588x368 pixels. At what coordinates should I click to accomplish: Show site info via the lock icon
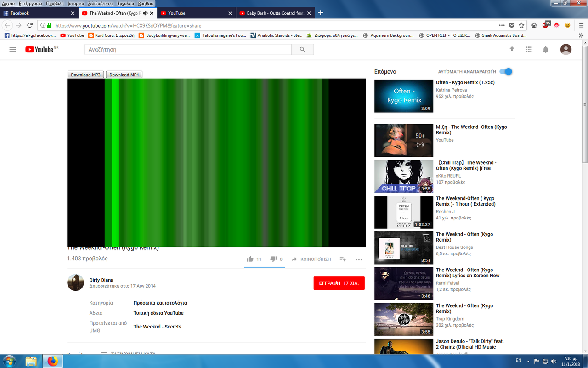[50, 26]
